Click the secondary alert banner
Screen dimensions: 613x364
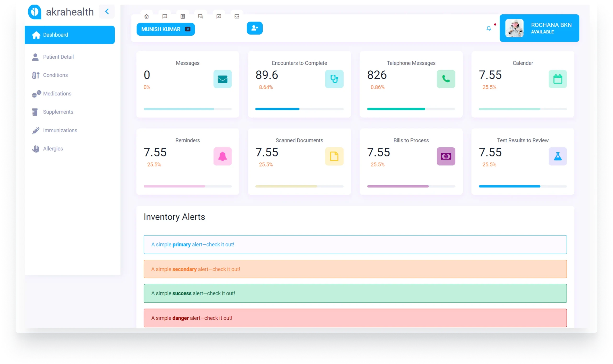click(355, 269)
